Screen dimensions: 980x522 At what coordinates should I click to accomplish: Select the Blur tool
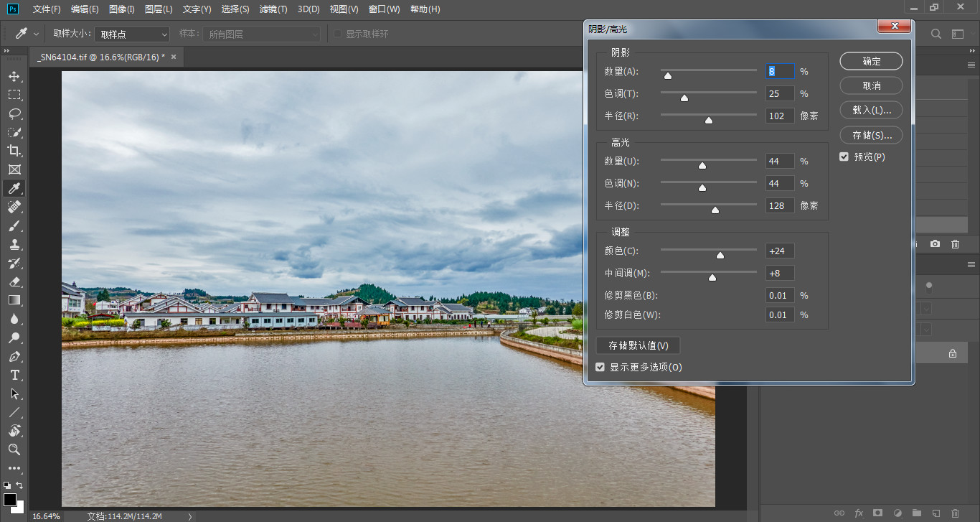[14, 319]
